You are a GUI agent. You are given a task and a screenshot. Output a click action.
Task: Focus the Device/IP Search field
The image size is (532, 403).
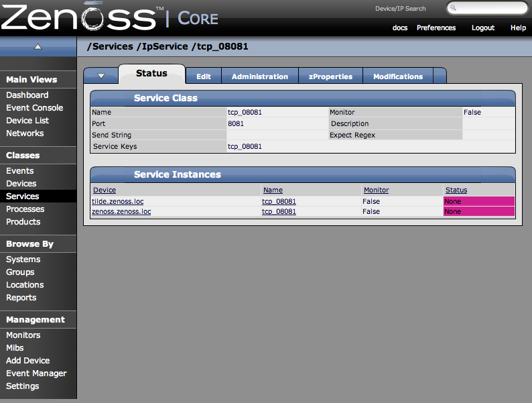[487, 8]
